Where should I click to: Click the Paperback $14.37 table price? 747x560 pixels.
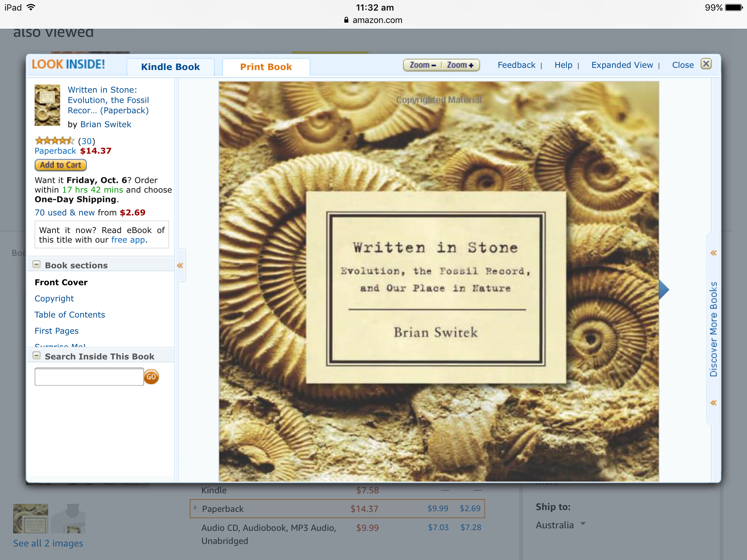364,509
